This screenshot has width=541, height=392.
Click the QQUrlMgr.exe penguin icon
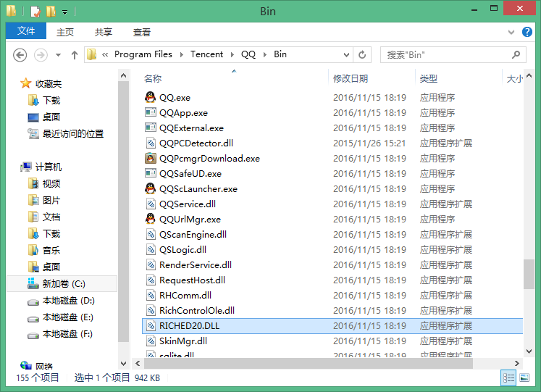(x=150, y=219)
